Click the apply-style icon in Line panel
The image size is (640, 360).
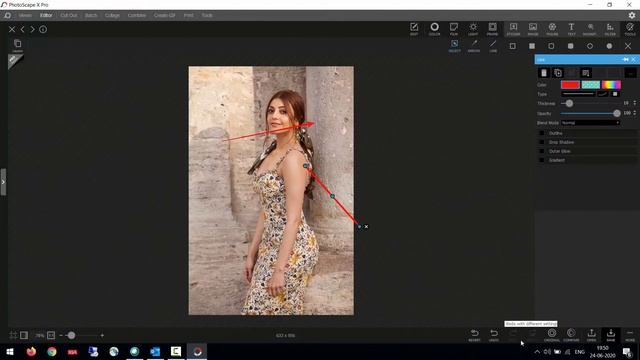point(586,73)
